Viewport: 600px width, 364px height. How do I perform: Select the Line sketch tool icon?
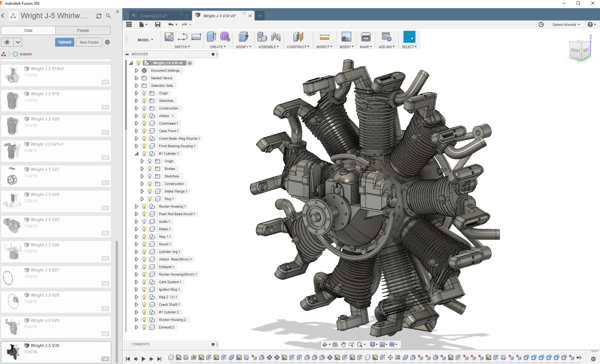tap(183, 37)
